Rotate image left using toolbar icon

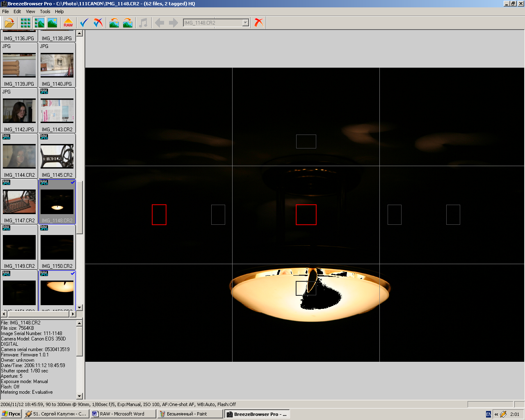click(114, 23)
